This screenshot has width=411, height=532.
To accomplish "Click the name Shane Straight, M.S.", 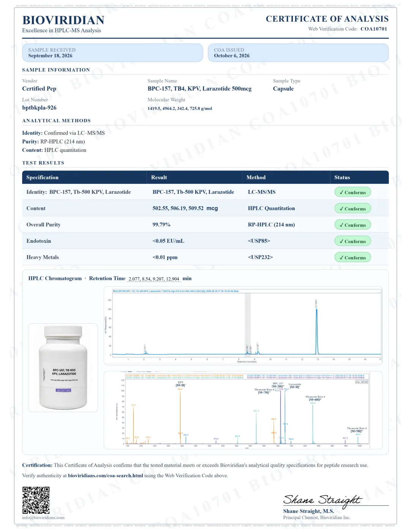I will tap(308, 511).
